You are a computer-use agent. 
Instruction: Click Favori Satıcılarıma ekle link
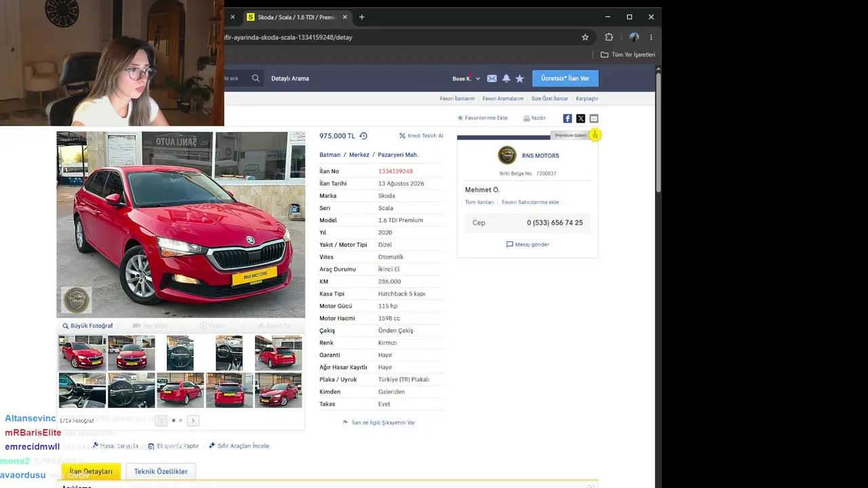530,202
